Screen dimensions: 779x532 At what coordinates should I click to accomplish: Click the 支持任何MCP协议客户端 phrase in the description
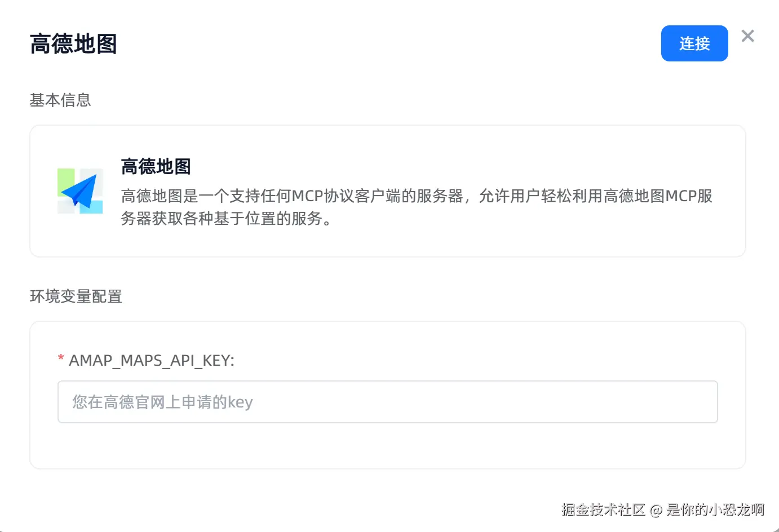click(315, 196)
